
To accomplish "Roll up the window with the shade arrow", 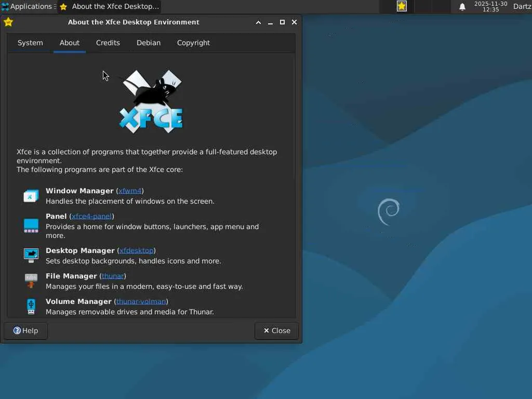I will coord(258,22).
